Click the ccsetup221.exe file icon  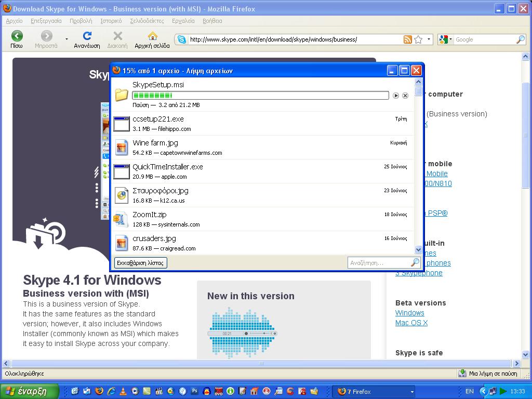click(x=122, y=124)
